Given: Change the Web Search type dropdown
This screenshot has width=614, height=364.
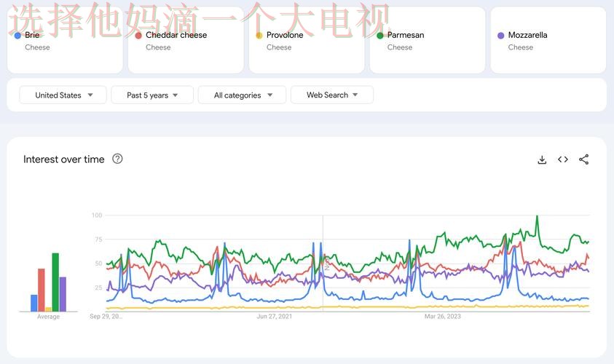Looking at the screenshot, I should [331, 95].
